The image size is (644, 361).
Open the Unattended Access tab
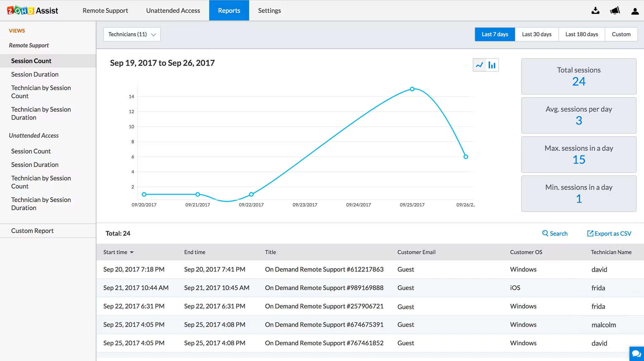[173, 10]
